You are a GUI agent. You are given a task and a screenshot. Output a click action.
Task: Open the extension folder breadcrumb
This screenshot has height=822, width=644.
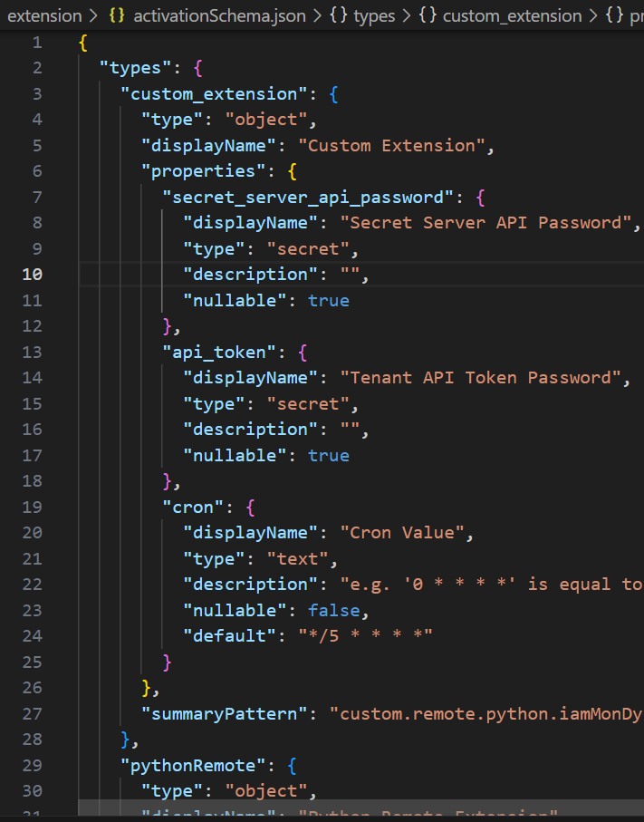click(44, 16)
